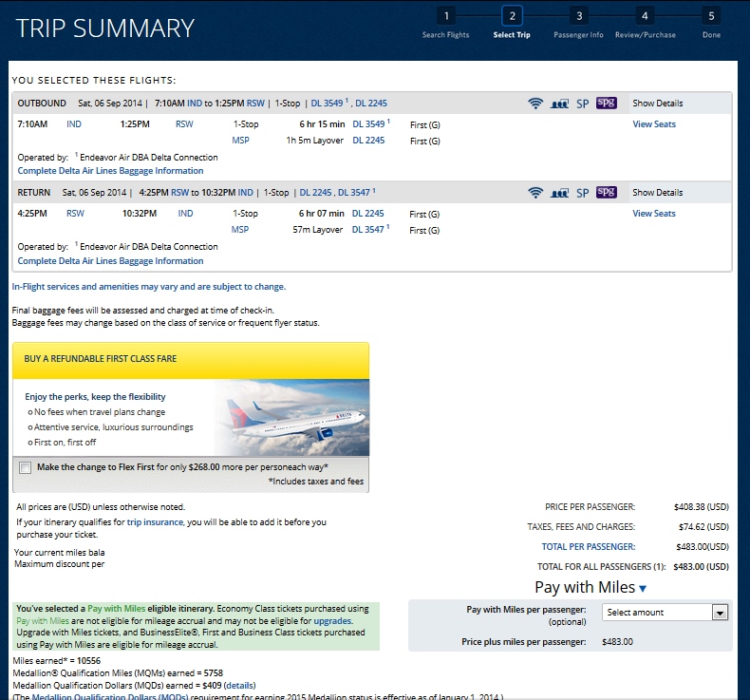
Task: Click the Wi-Fi icon on outbound flight
Action: [x=535, y=104]
